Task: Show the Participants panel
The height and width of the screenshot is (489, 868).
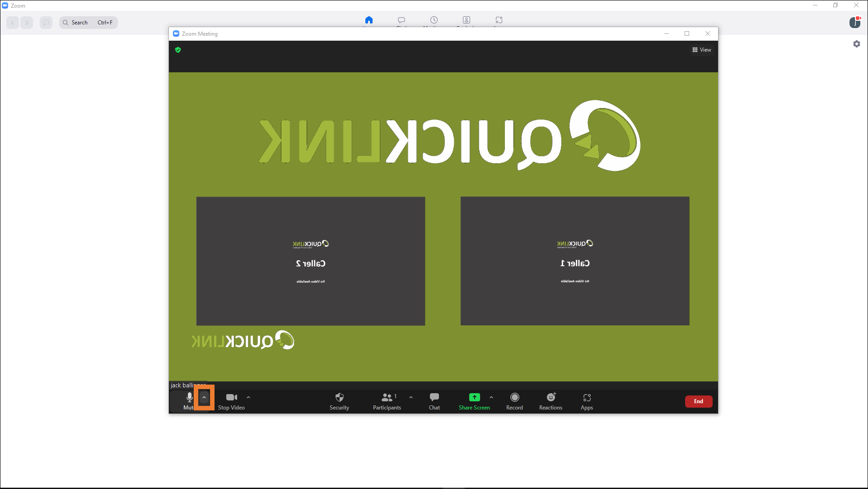Action: coord(387,401)
